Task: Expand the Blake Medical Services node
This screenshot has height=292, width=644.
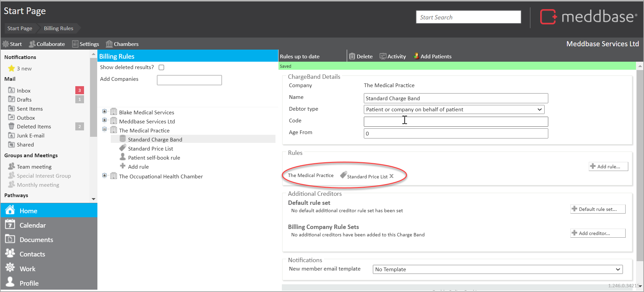Action: tap(104, 112)
